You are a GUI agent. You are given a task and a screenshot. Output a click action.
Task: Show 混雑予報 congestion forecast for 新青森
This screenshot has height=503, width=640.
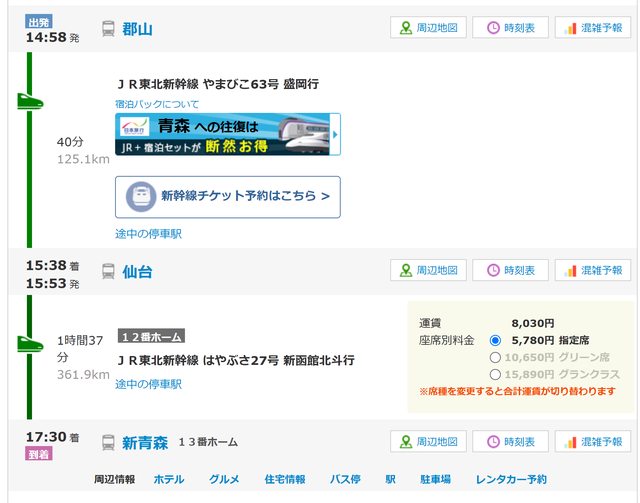click(593, 441)
